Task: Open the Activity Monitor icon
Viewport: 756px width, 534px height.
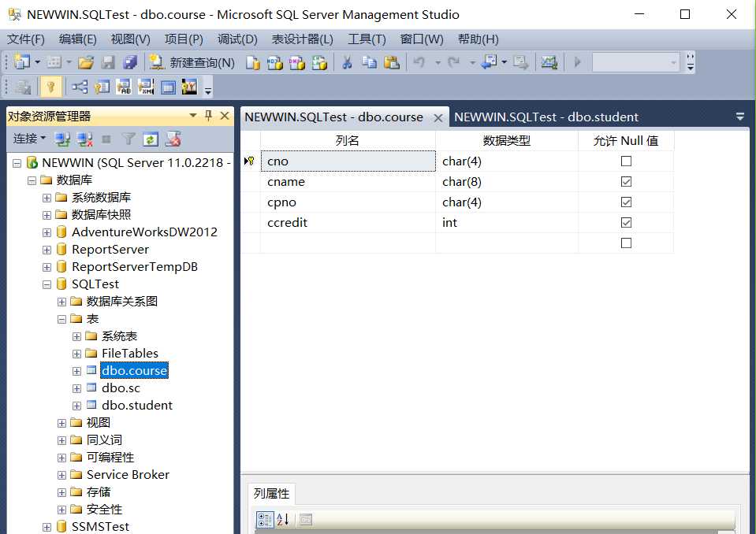Action: pyautogui.click(x=549, y=62)
